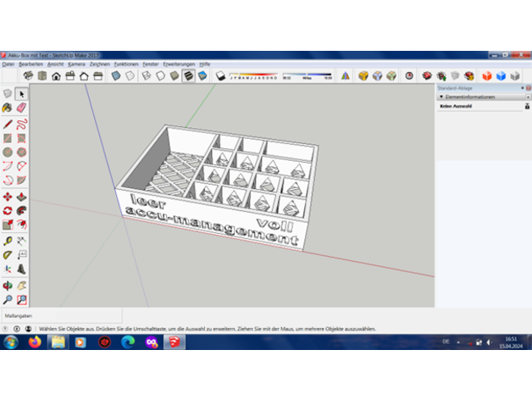532x400 pixels.
Task: Open the Datei menu
Action: click(8, 64)
